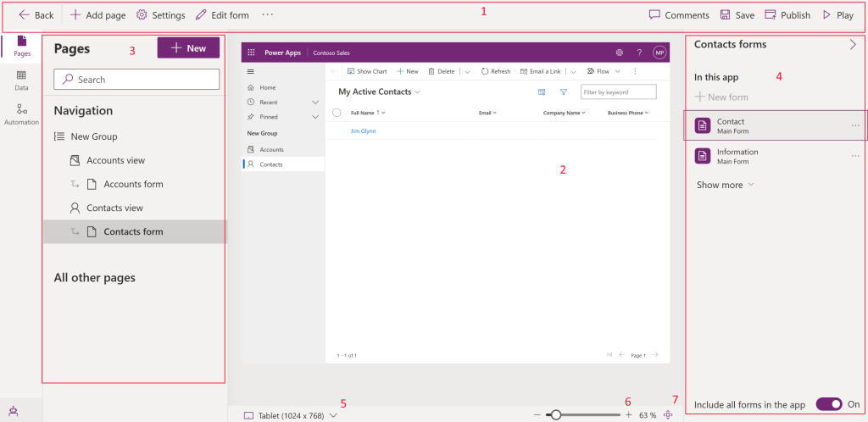Open the ellipsis menu for Information form

855,156
